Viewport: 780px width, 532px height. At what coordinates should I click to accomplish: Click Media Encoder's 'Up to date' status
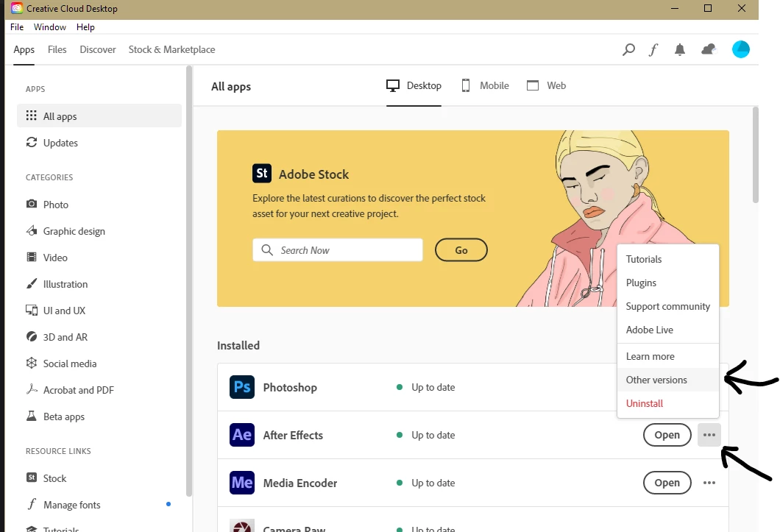(433, 483)
